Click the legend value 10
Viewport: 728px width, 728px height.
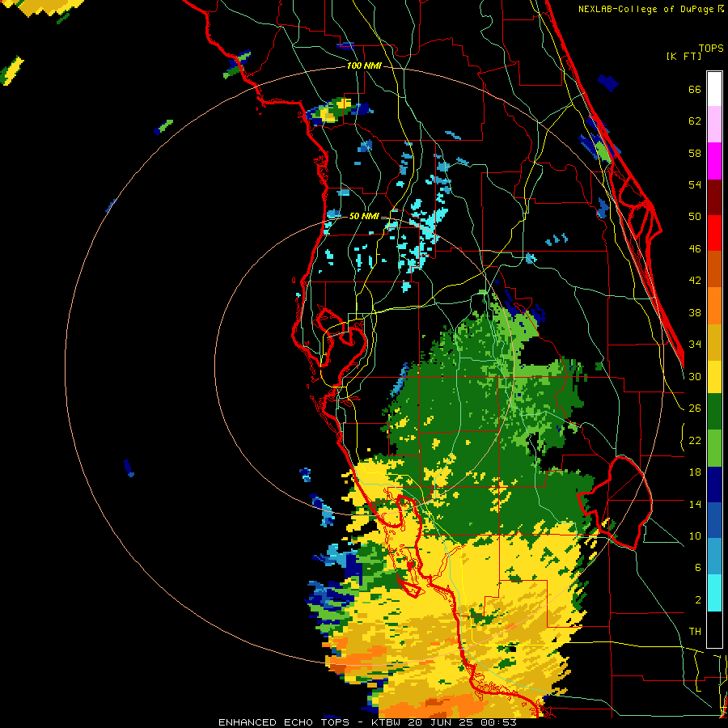click(x=695, y=535)
